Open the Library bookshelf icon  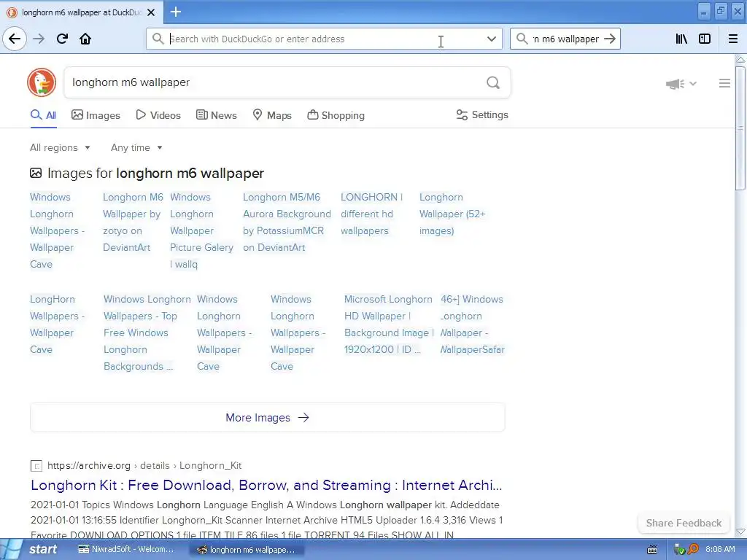681,39
